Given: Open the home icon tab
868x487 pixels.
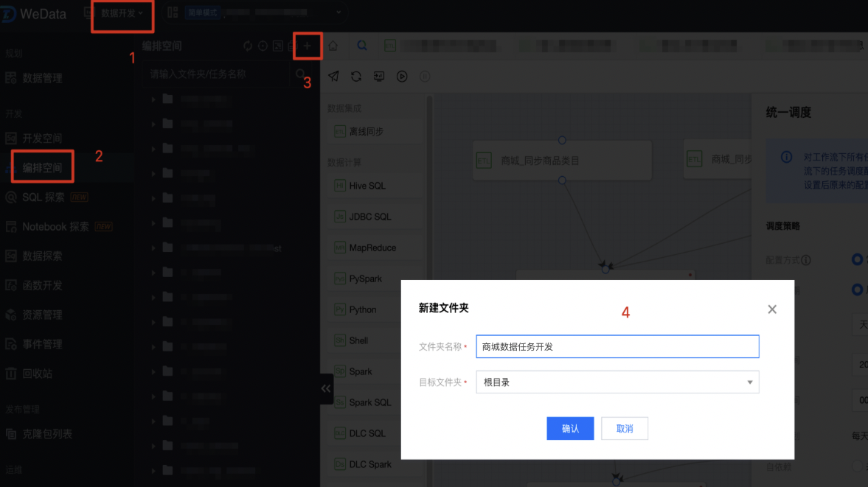Looking at the screenshot, I should 333,46.
